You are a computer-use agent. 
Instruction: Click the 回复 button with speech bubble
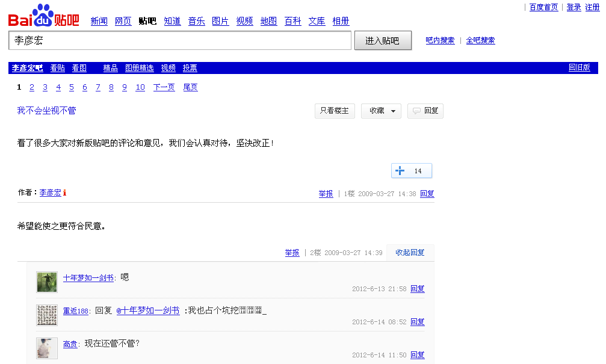click(425, 111)
